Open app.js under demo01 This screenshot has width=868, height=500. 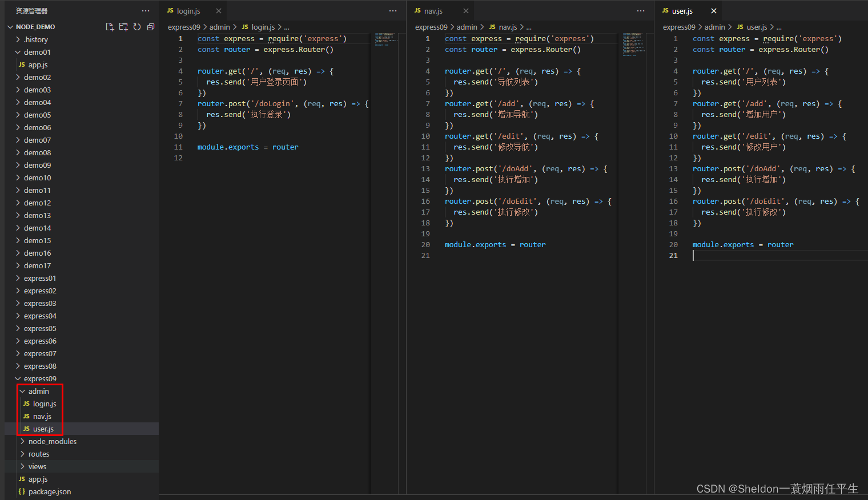[82, 64]
